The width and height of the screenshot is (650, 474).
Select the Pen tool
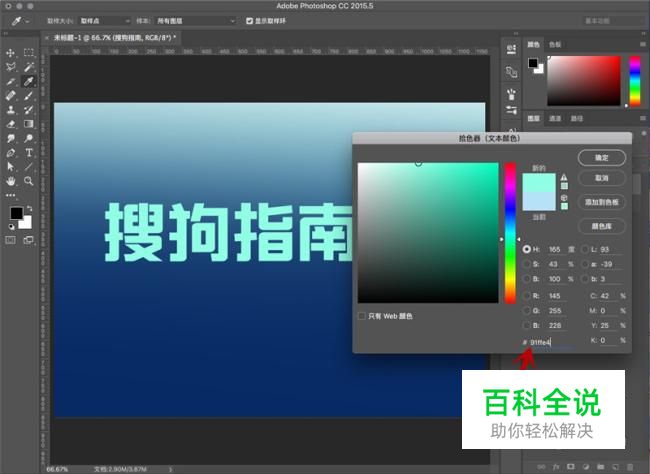(x=10, y=153)
